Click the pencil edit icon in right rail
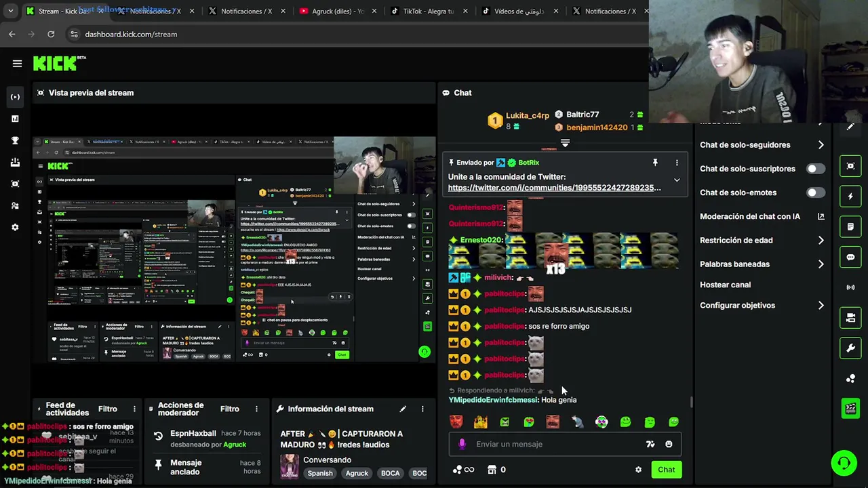868x488 pixels. coord(850,127)
